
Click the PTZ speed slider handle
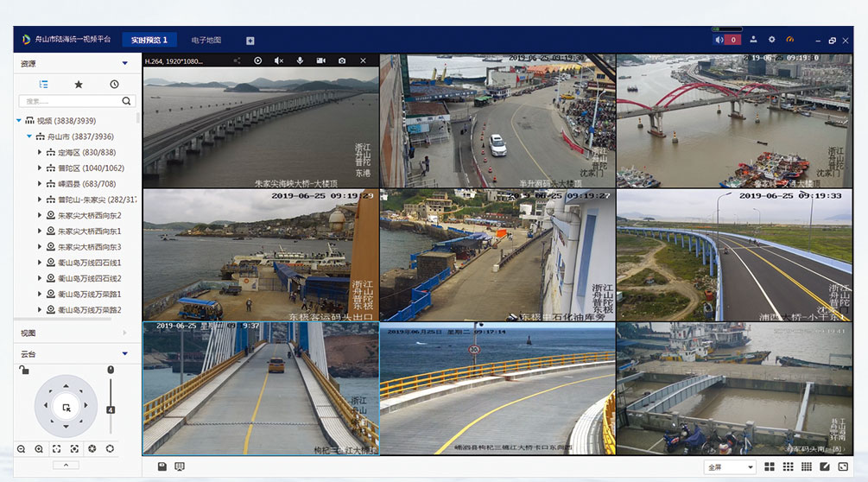(x=110, y=409)
